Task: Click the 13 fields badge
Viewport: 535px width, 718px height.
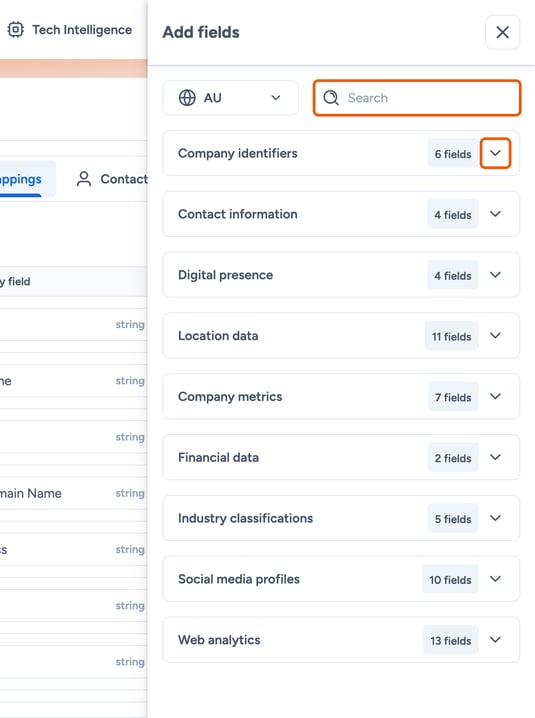Action: [x=451, y=641]
